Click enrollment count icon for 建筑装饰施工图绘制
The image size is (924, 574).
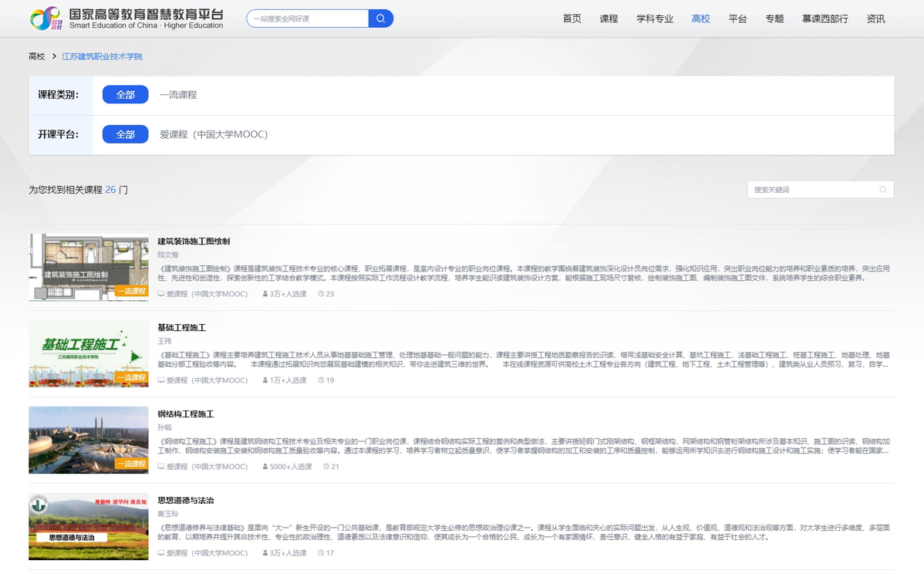[x=265, y=294]
